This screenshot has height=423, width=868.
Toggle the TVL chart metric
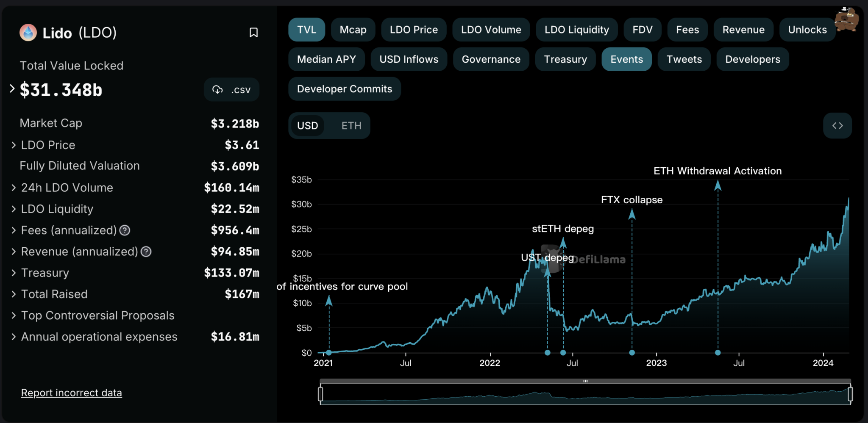click(x=307, y=30)
